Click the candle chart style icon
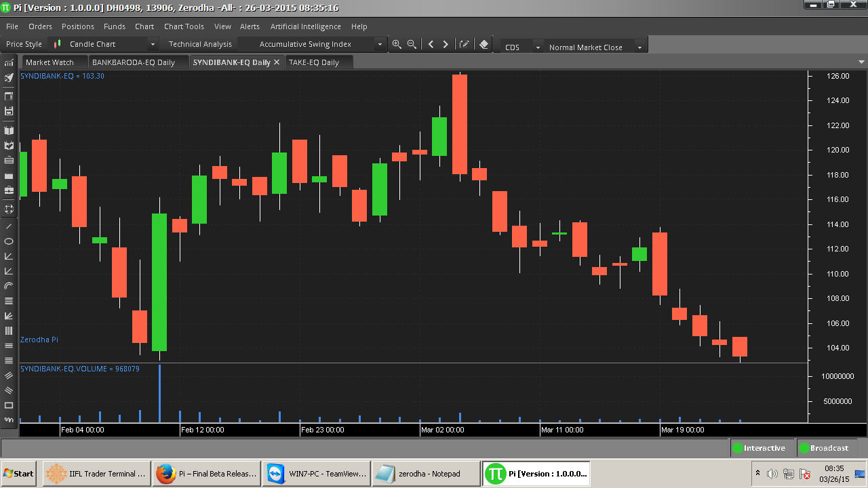The image size is (868, 488). (58, 44)
